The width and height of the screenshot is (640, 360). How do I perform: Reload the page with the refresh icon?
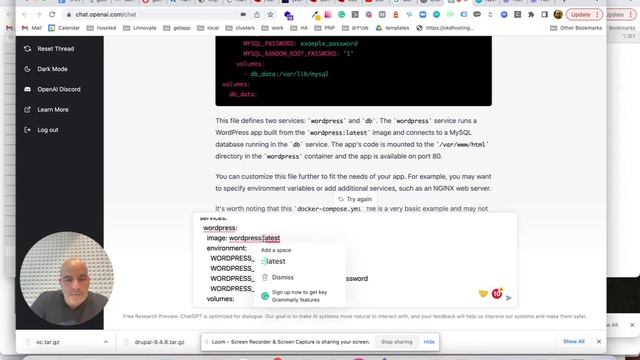point(52,14)
